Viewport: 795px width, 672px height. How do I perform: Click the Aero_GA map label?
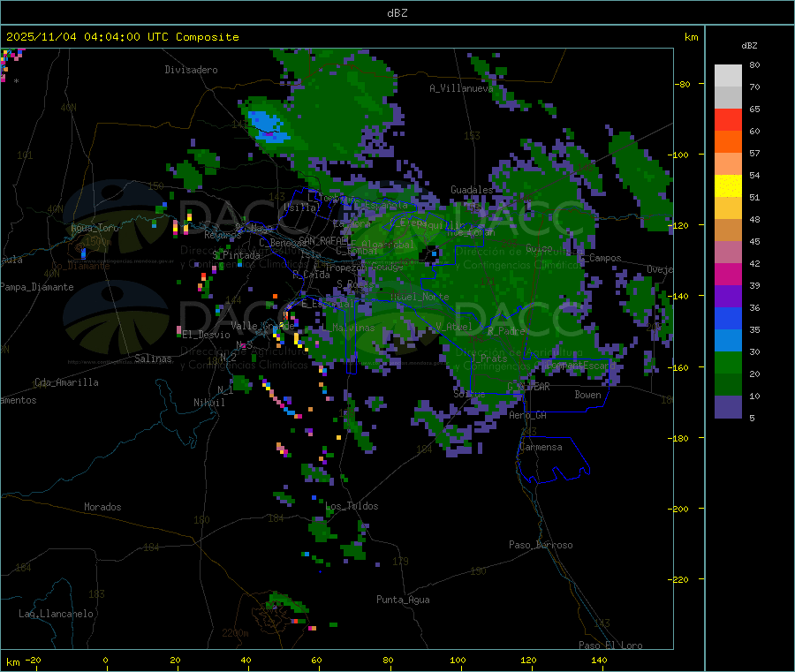[x=528, y=416]
